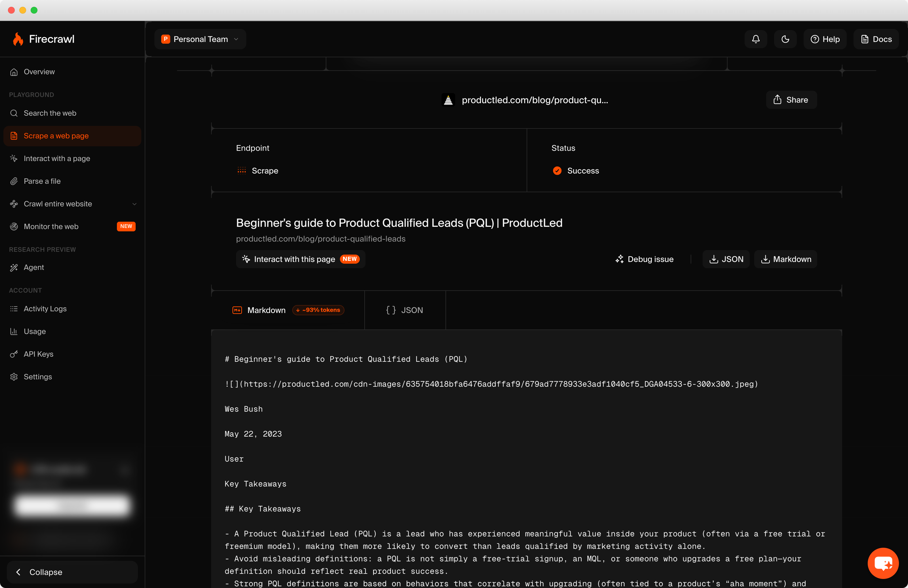Open Settings gear icon
908x588 pixels.
click(14, 377)
